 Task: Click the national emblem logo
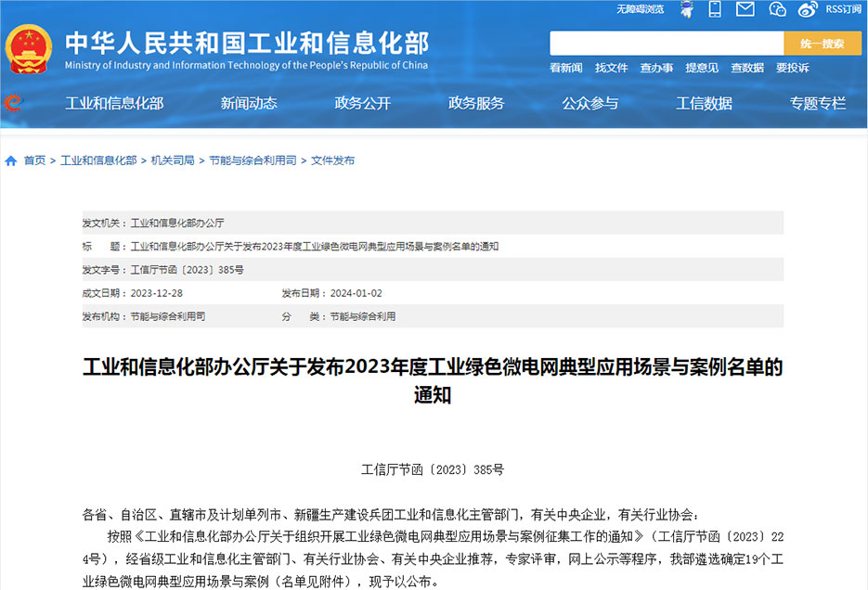click(30, 49)
